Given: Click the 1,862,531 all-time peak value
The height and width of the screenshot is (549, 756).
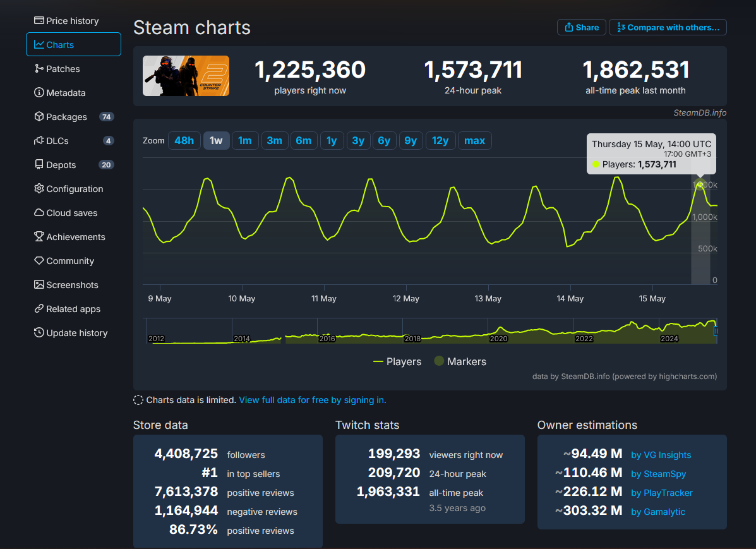Looking at the screenshot, I should [636, 69].
